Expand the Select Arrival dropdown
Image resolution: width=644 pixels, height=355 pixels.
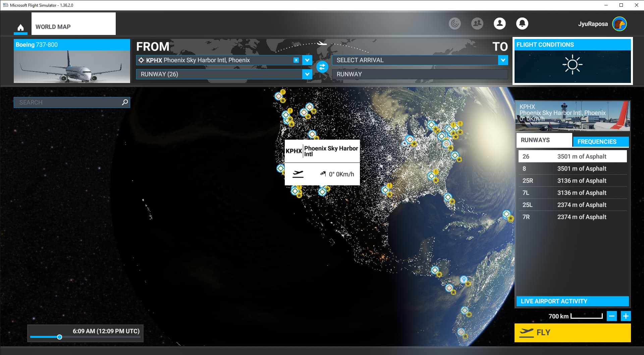tap(502, 60)
